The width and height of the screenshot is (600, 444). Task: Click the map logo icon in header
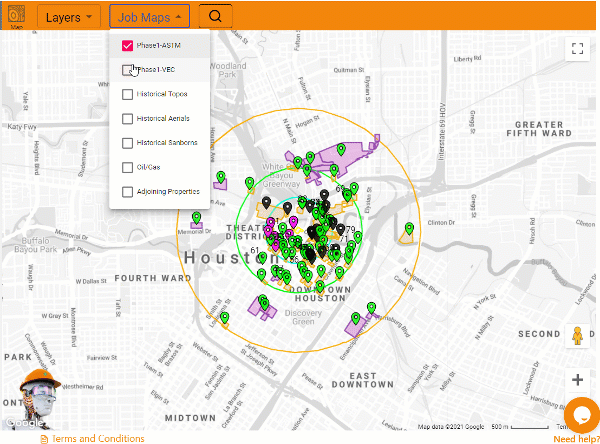coord(16,14)
